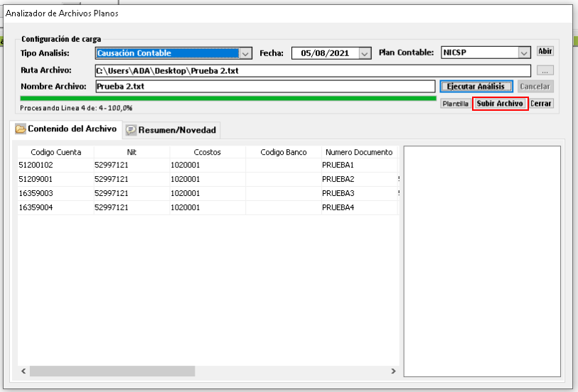
Task: Click the browse ellipsis button
Action: point(545,70)
